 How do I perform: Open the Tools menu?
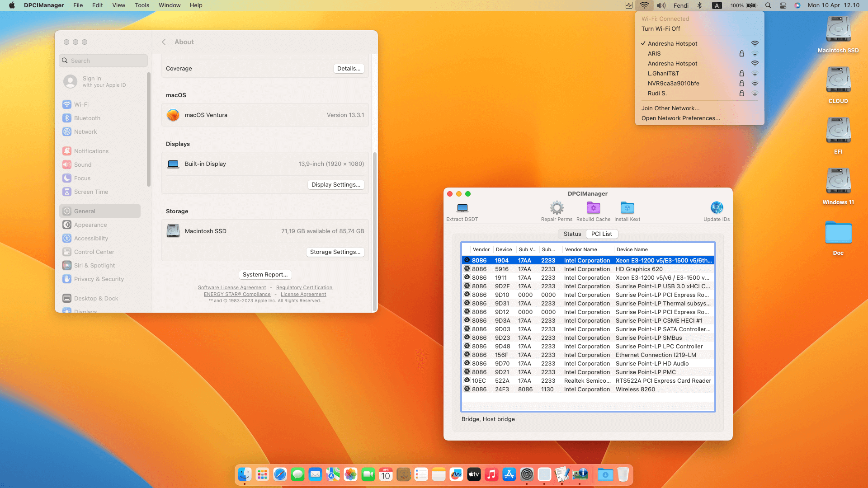(x=142, y=5)
